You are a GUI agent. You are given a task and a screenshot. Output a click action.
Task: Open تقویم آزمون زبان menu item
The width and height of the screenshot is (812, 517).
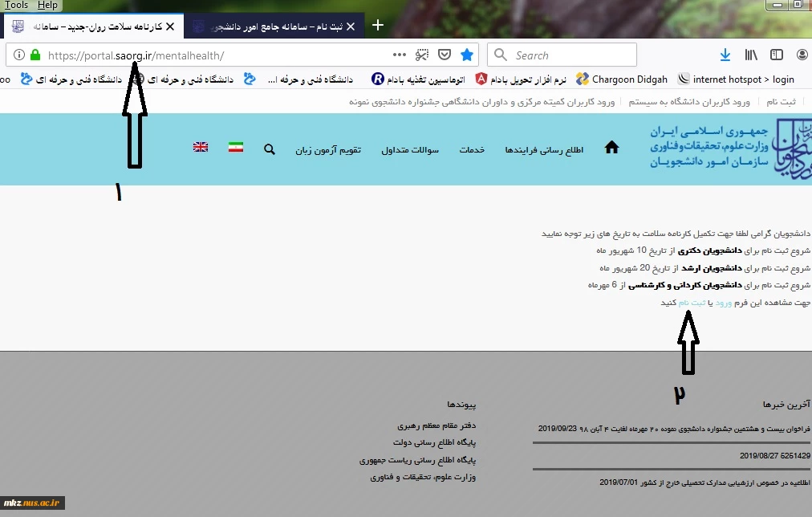click(328, 149)
